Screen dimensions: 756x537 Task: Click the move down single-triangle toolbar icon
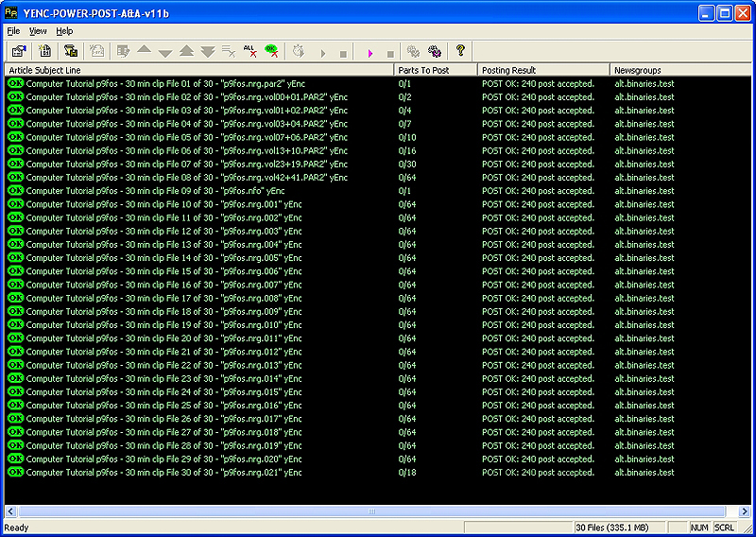click(165, 53)
